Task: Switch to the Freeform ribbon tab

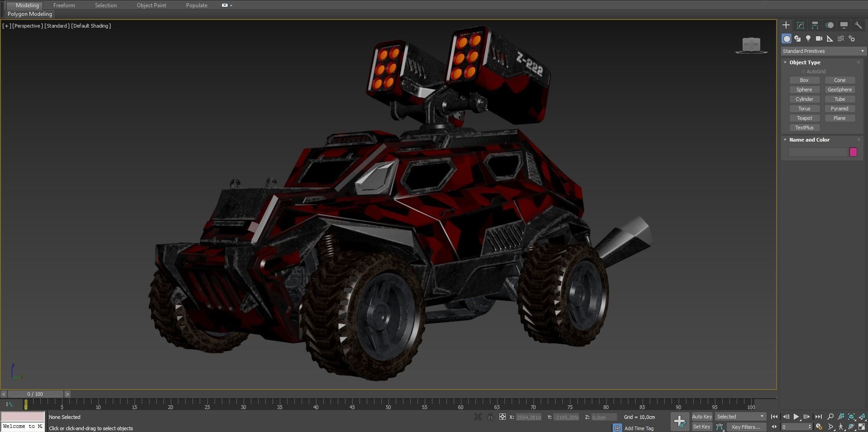Action: pyautogui.click(x=64, y=5)
